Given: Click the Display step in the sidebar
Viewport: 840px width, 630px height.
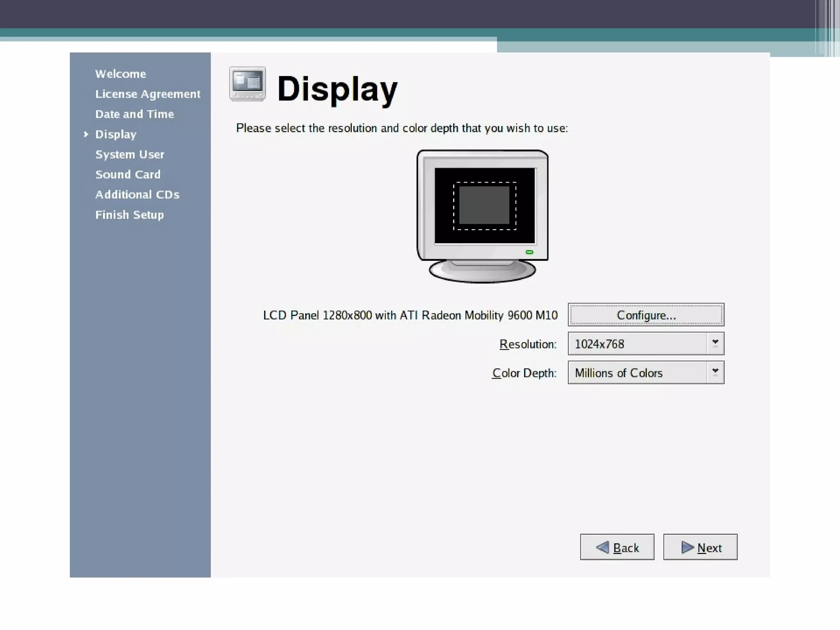Looking at the screenshot, I should (x=116, y=134).
